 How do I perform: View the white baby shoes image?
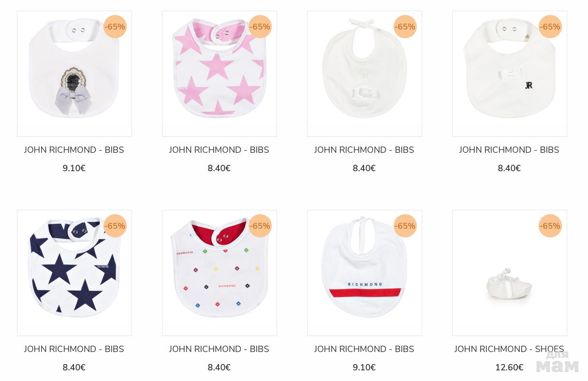tap(510, 273)
